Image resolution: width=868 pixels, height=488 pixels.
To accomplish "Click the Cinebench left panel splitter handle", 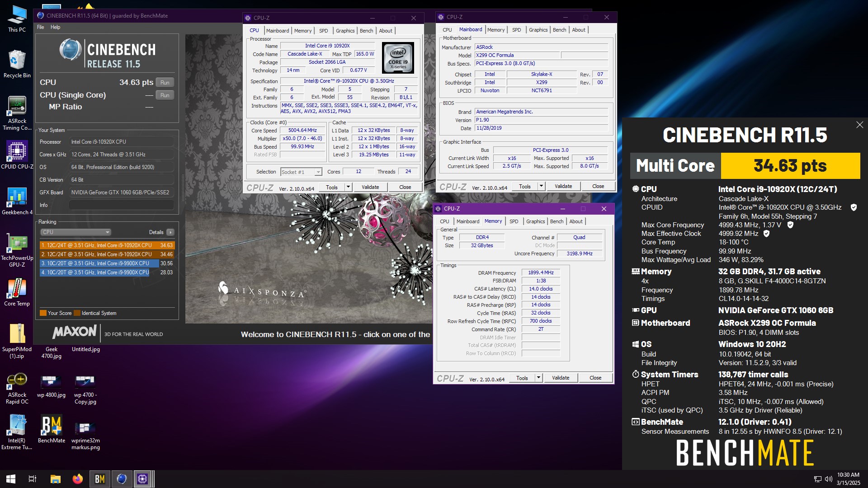I will tap(183, 188).
